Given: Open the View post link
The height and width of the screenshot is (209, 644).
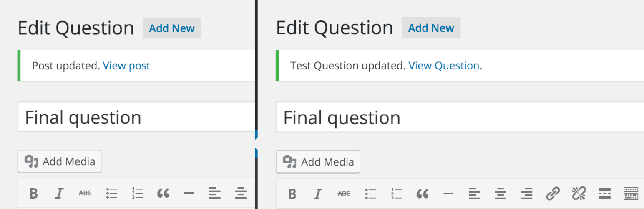Looking at the screenshot, I should coord(126,66).
